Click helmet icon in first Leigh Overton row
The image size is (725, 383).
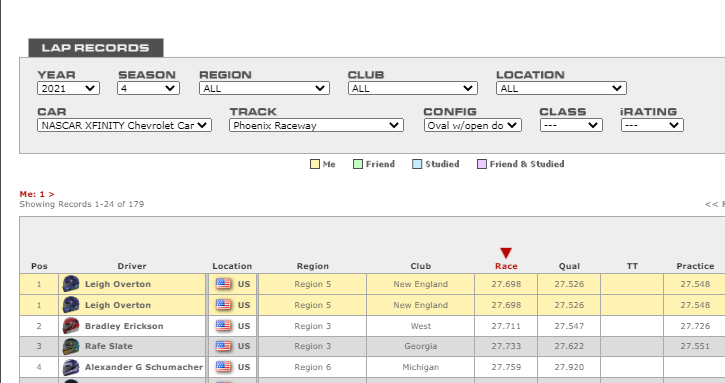(71, 284)
